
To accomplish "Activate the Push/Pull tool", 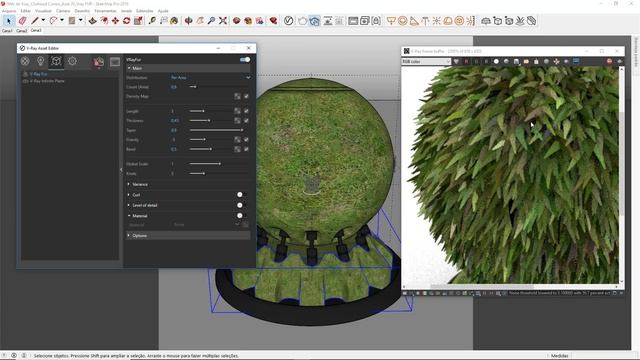I will point(93,20).
